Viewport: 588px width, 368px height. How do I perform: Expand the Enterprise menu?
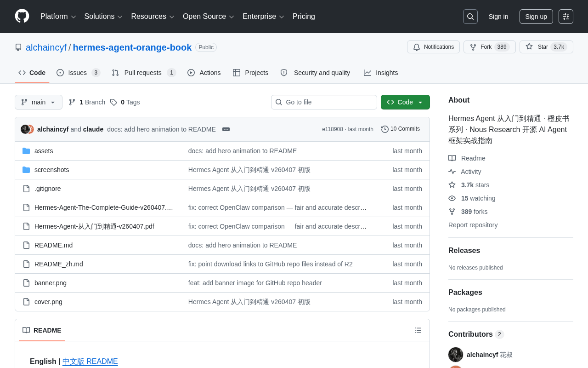tap(263, 17)
